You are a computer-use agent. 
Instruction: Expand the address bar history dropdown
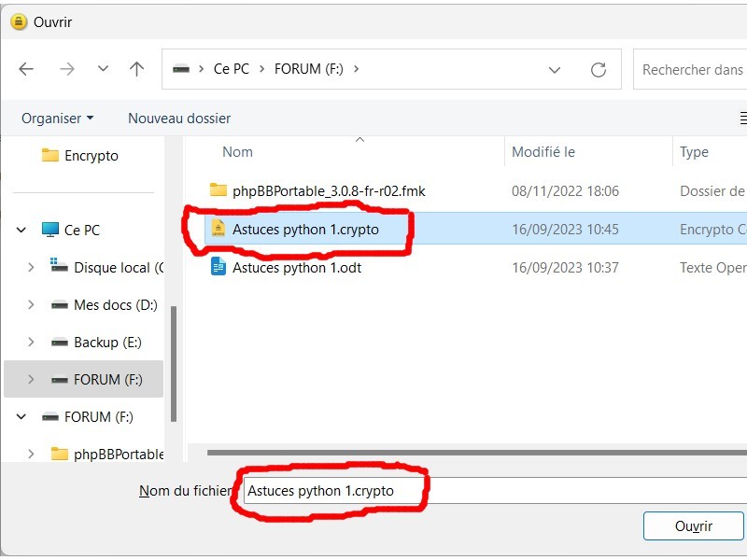coord(555,70)
